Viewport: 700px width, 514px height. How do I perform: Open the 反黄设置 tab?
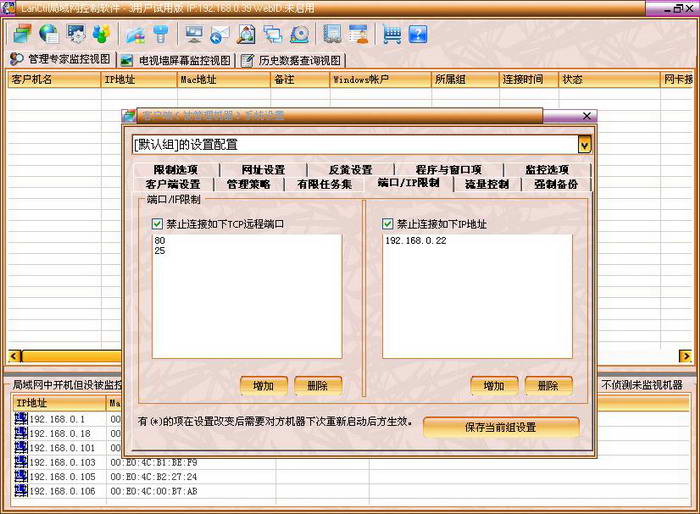coord(351,170)
